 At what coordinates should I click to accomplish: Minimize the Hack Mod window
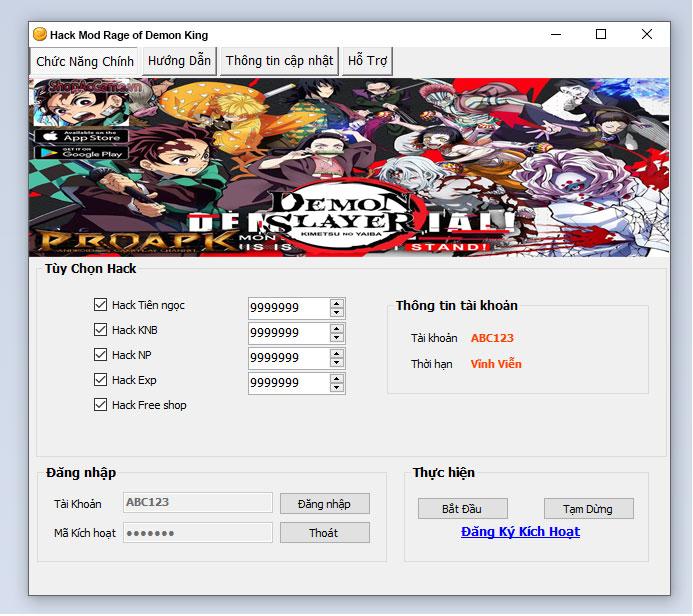tap(556, 34)
